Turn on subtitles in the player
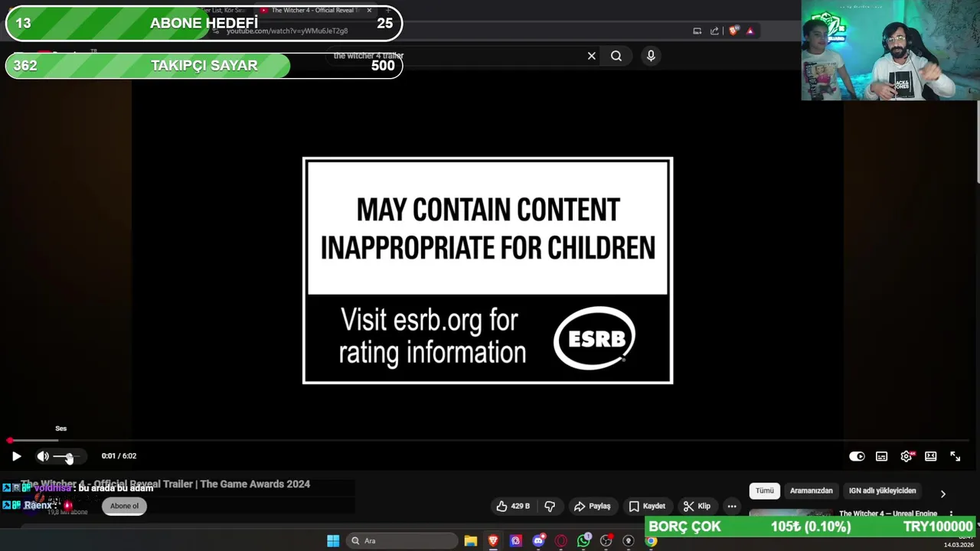Screen dimensions: 980x551 pyautogui.click(x=881, y=456)
